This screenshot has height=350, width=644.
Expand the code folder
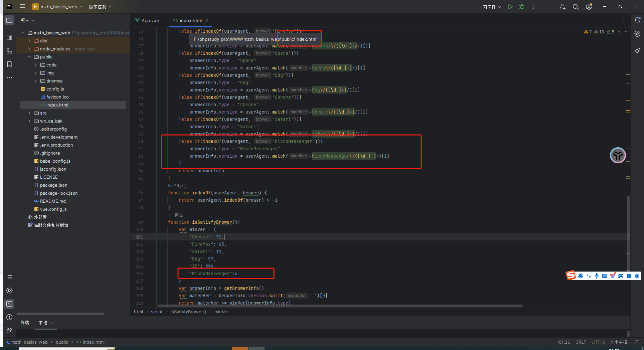click(x=36, y=65)
